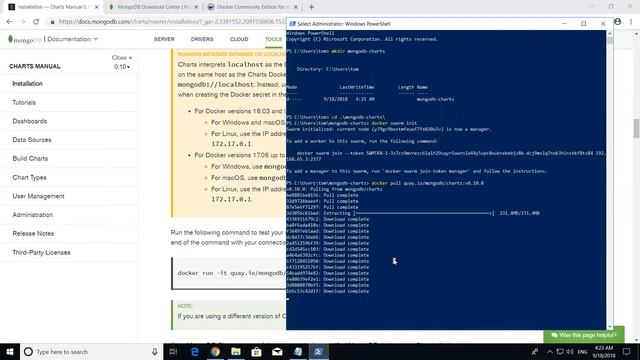Open the 0.10 version dropdown

[122, 67]
